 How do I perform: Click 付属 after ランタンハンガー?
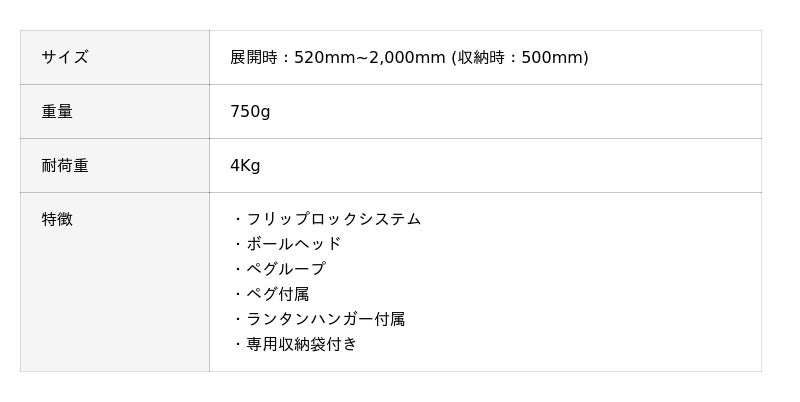coord(389,319)
